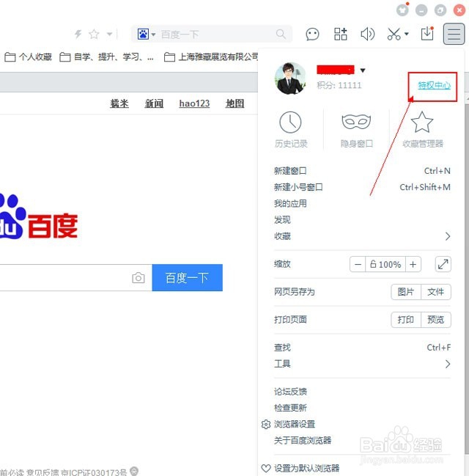This screenshot has width=469, height=476.
Task: Expand the screenshot tool dropdown arrow
Action: [407, 34]
